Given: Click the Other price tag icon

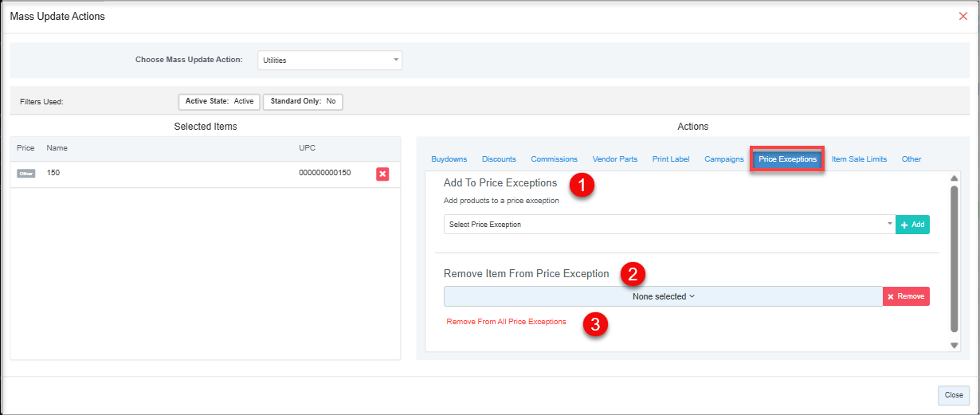Looking at the screenshot, I should tap(26, 173).
